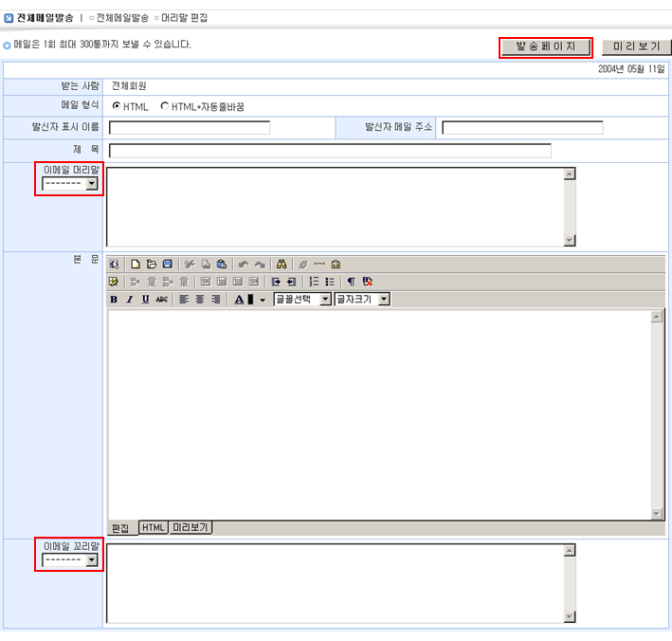Image resolution: width=672 pixels, height=641 pixels.
Task: Switch to the HTML editor tab
Action: (154, 528)
